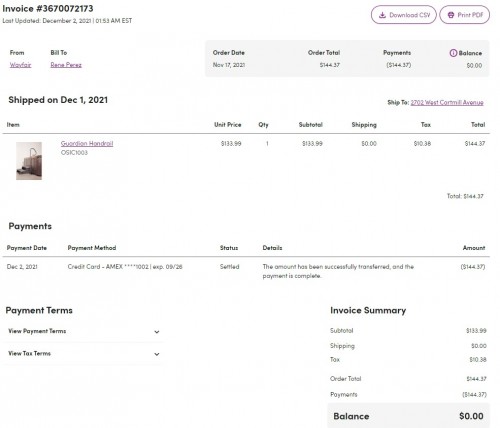
Task: Click the Invoice #3670072173 heading
Action: click(x=48, y=9)
